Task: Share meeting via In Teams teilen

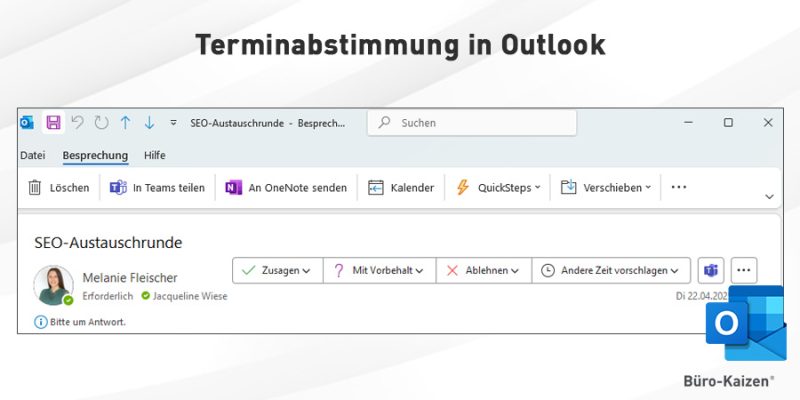Action: (156, 187)
